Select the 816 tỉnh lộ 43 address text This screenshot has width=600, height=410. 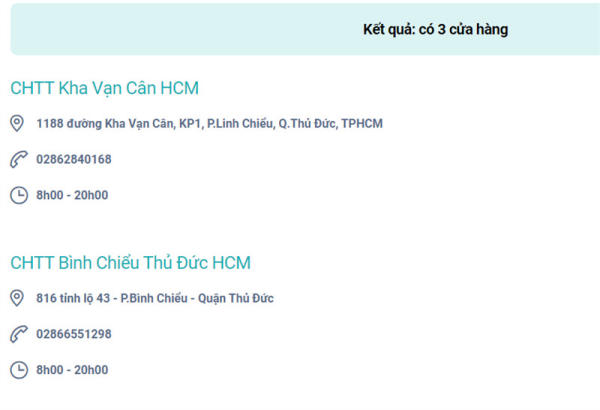pyautogui.click(x=155, y=298)
